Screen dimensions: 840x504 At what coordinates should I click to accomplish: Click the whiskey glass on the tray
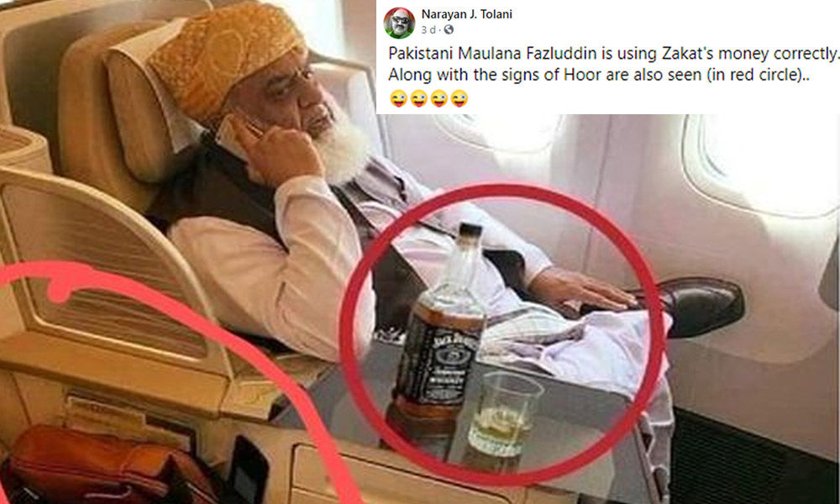tap(504, 415)
